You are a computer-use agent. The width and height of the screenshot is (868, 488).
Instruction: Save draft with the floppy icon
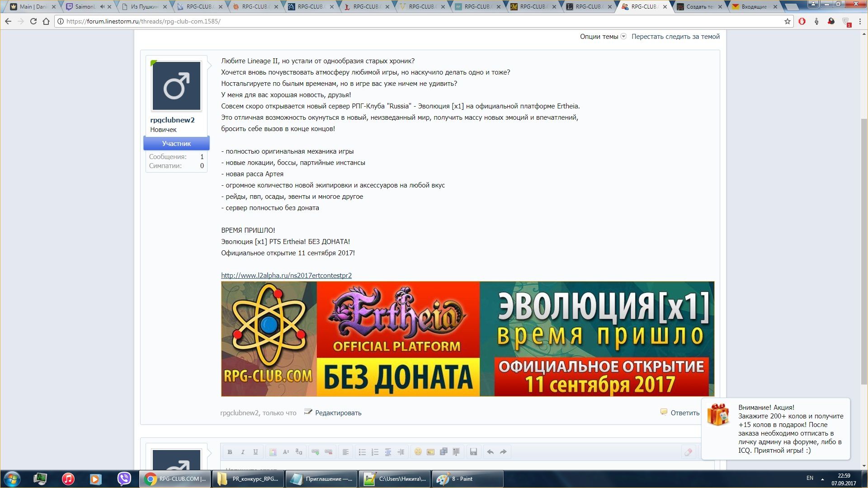point(473,452)
